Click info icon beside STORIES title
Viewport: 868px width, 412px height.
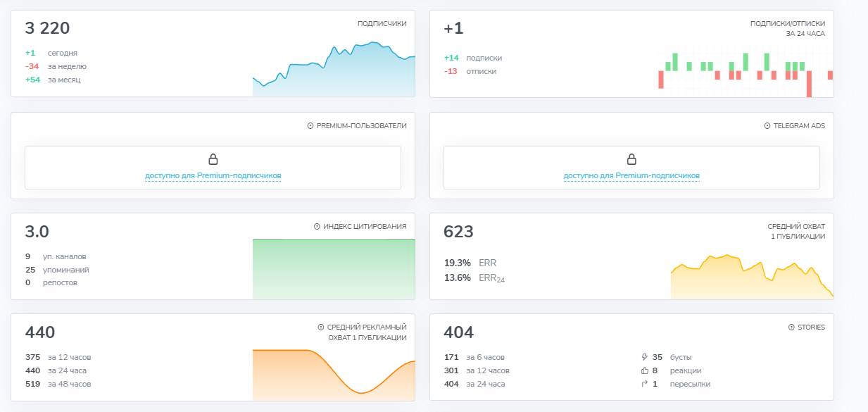[791, 327]
